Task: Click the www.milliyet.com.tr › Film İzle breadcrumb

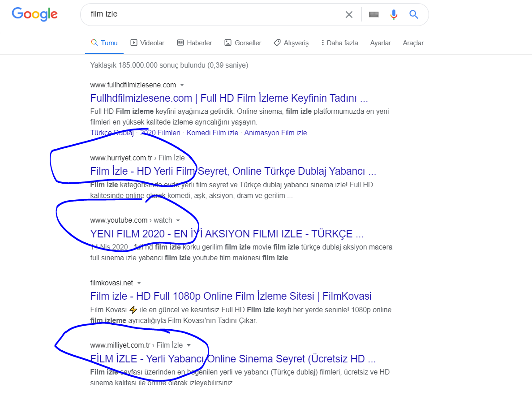Action: click(137, 345)
